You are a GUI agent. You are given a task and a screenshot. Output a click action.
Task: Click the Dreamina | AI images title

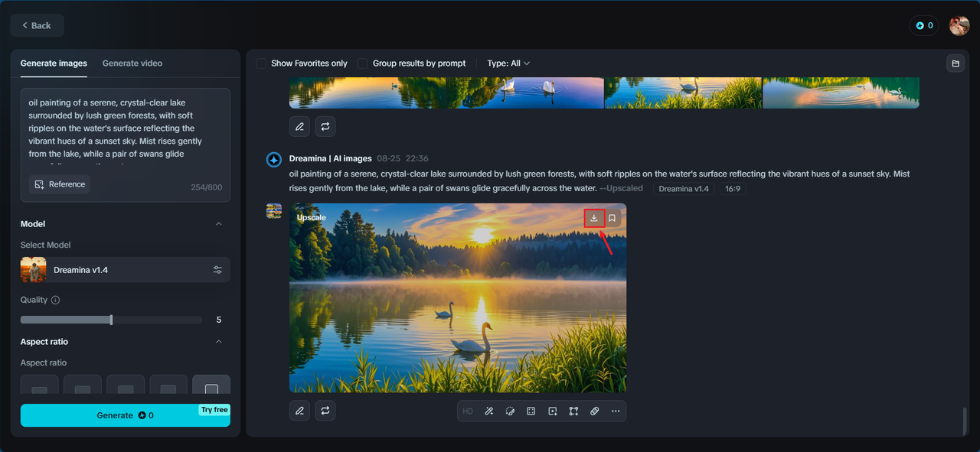pyautogui.click(x=331, y=159)
